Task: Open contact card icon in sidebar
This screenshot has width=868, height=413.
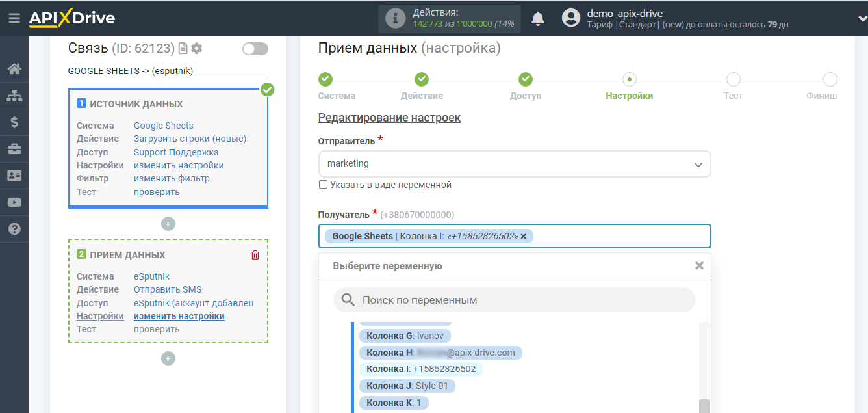Action: coord(14,176)
